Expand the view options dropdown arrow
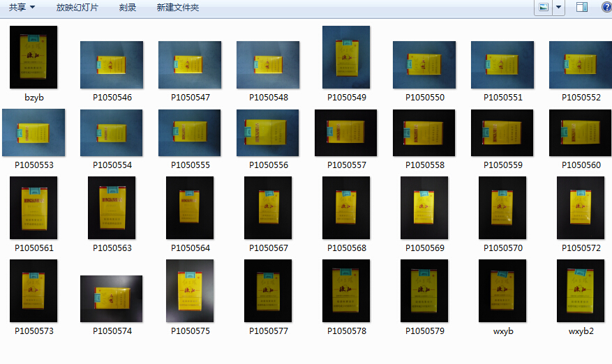 (558, 8)
